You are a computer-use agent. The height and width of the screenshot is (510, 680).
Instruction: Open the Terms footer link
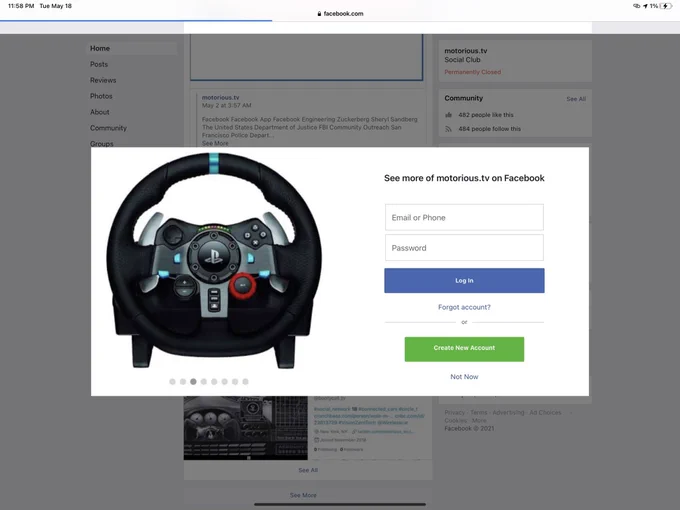click(479, 412)
